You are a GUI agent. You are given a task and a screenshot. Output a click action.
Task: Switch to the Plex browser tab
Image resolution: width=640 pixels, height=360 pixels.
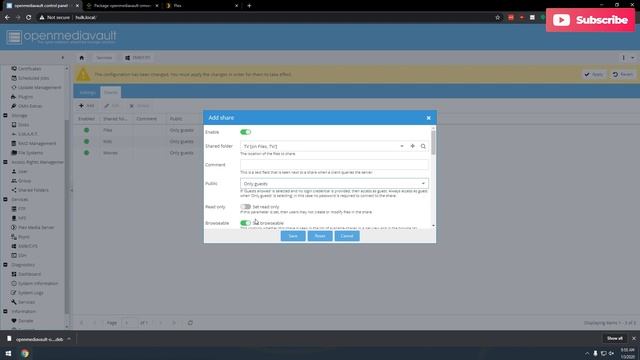point(202,6)
